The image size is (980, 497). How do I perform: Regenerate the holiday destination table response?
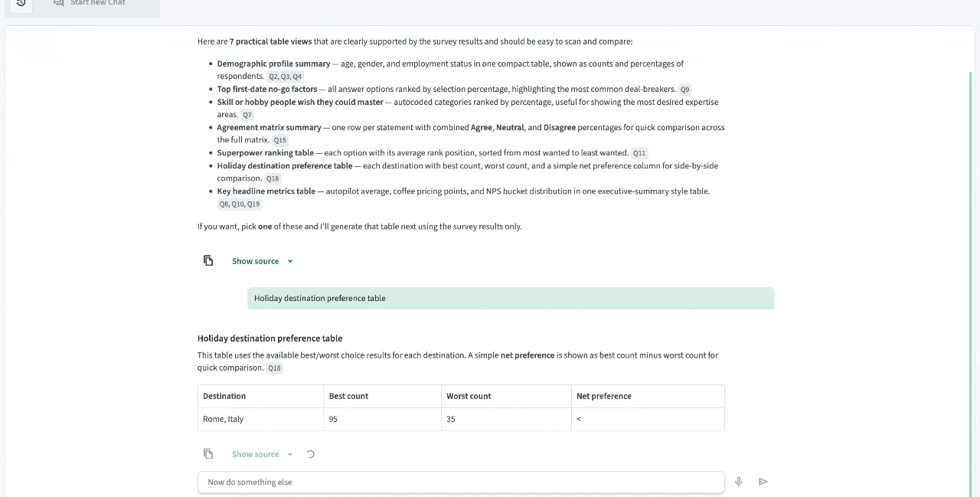point(310,453)
